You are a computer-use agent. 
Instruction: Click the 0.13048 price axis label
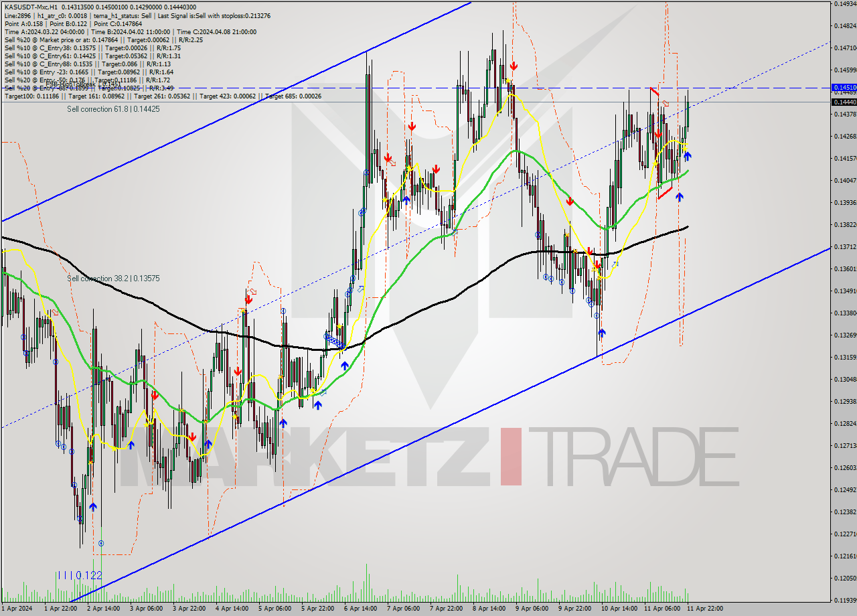844,380
